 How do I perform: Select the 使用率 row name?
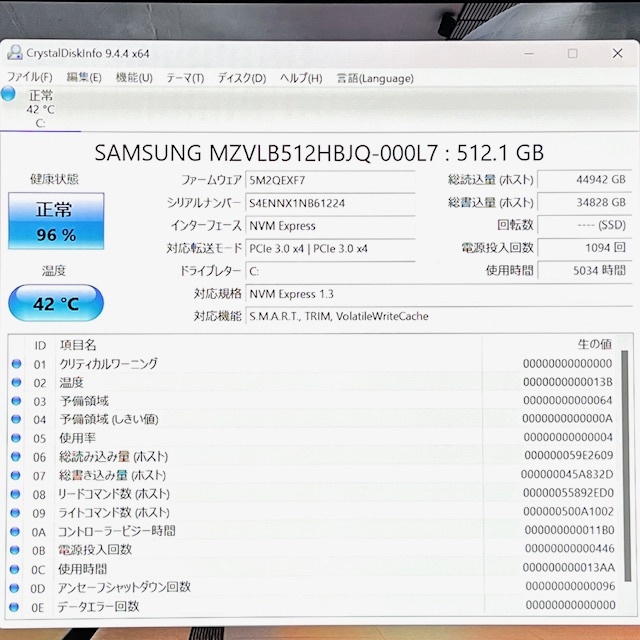click(x=77, y=438)
